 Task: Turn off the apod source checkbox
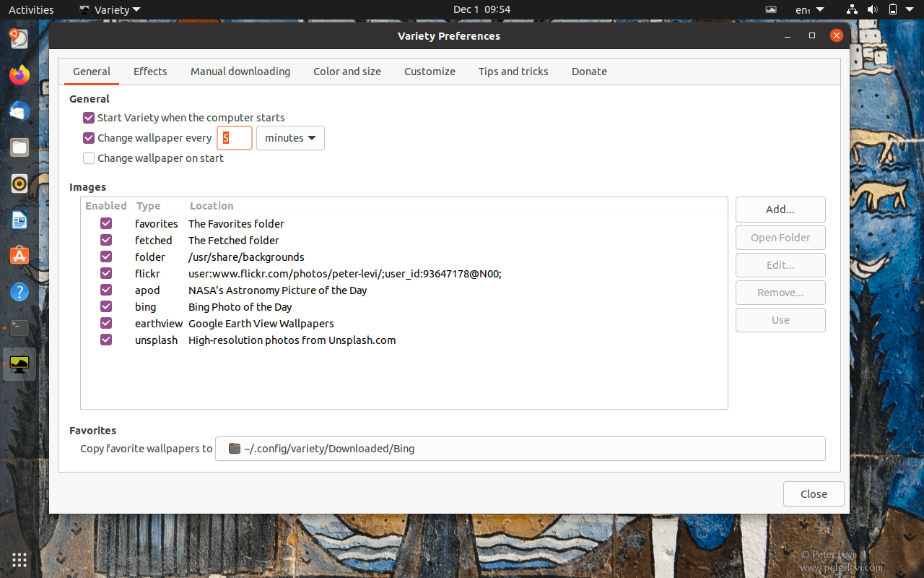106,290
